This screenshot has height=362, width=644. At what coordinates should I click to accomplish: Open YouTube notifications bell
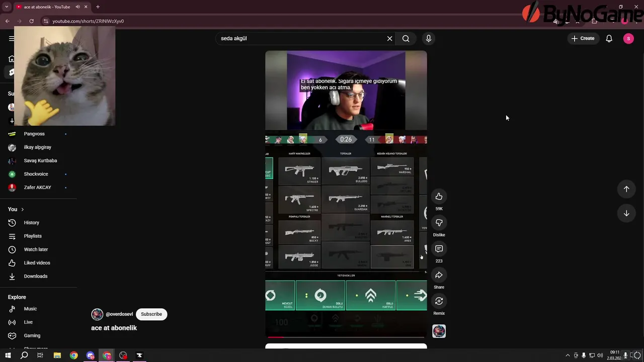(609, 38)
